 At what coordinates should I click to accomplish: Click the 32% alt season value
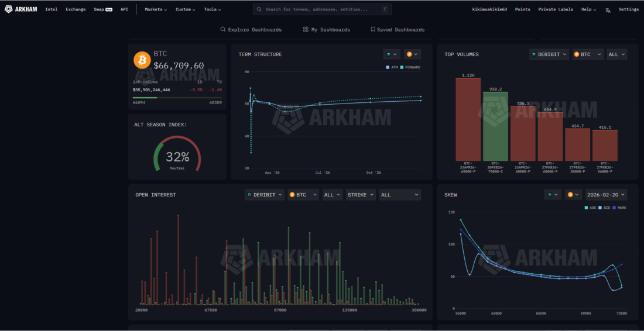[177, 157]
